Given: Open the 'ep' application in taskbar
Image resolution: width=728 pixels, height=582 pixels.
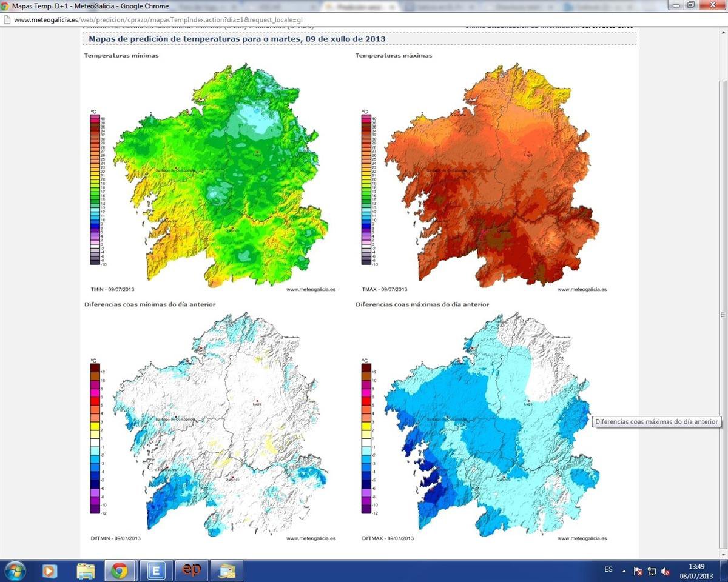Looking at the screenshot, I should 192,570.
